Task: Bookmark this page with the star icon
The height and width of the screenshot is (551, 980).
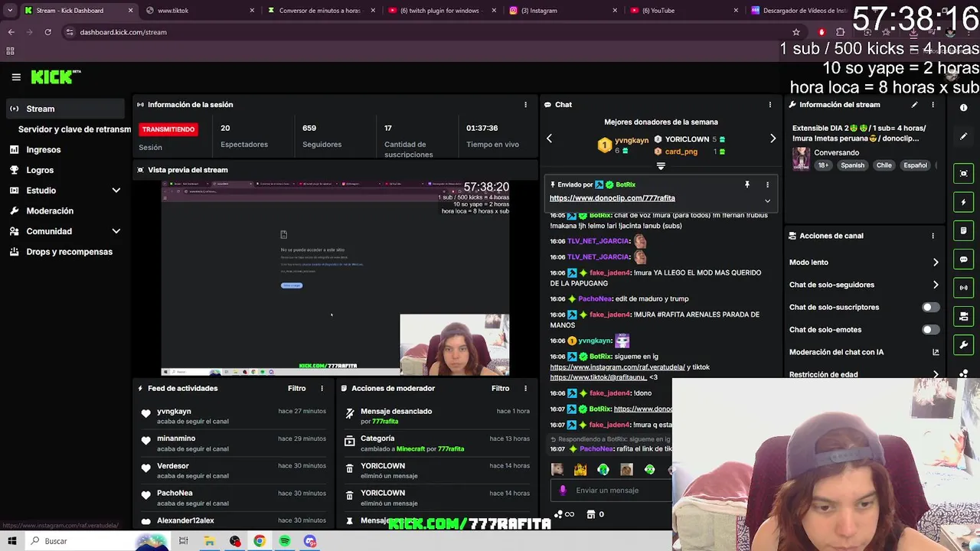Action: 796,32
